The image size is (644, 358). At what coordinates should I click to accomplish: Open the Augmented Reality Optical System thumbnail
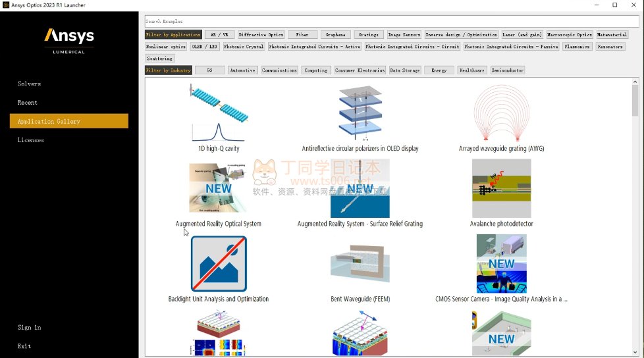pyautogui.click(x=219, y=188)
